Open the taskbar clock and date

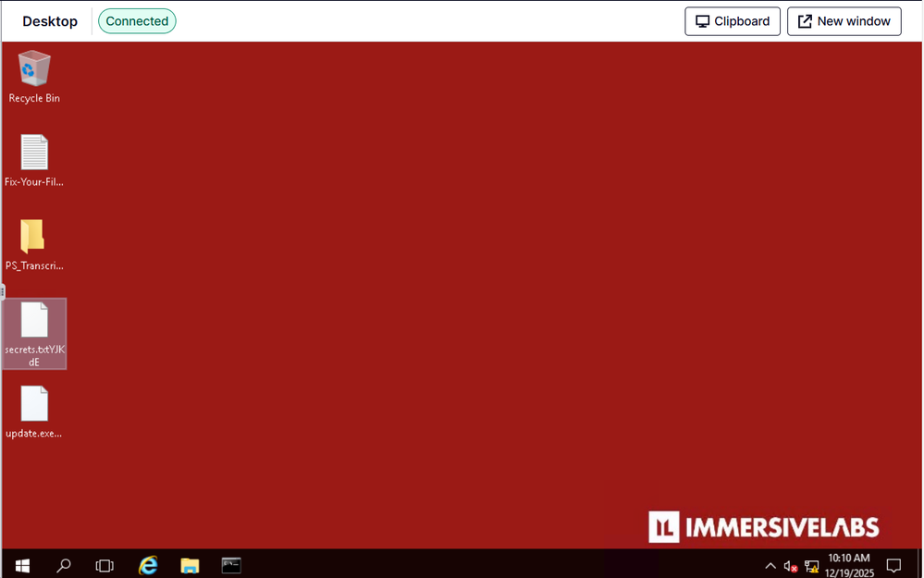pyautogui.click(x=849, y=565)
